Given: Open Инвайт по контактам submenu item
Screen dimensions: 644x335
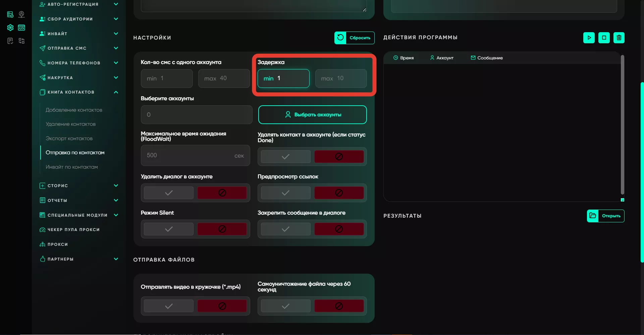Looking at the screenshot, I should [72, 167].
